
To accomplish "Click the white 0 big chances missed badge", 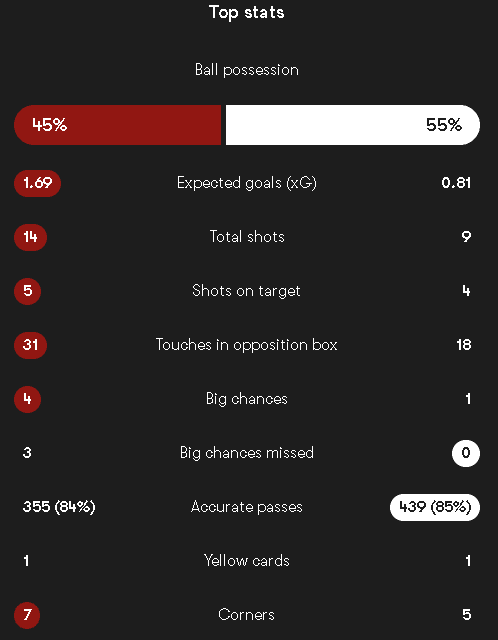I will (466, 453).
